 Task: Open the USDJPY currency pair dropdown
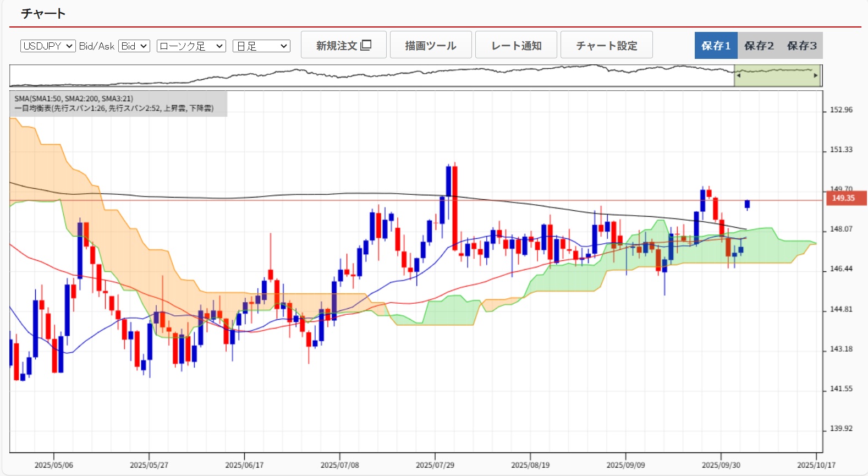point(48,46)
